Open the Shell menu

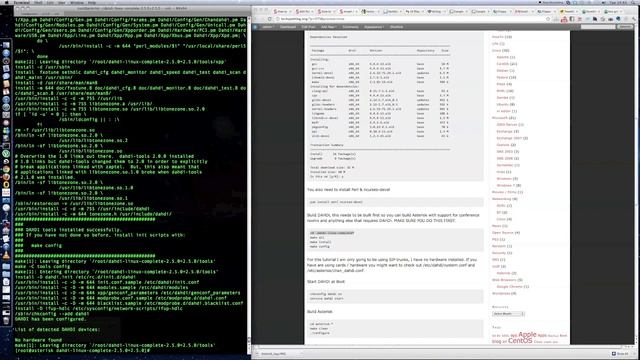click(x=38, y=2)
